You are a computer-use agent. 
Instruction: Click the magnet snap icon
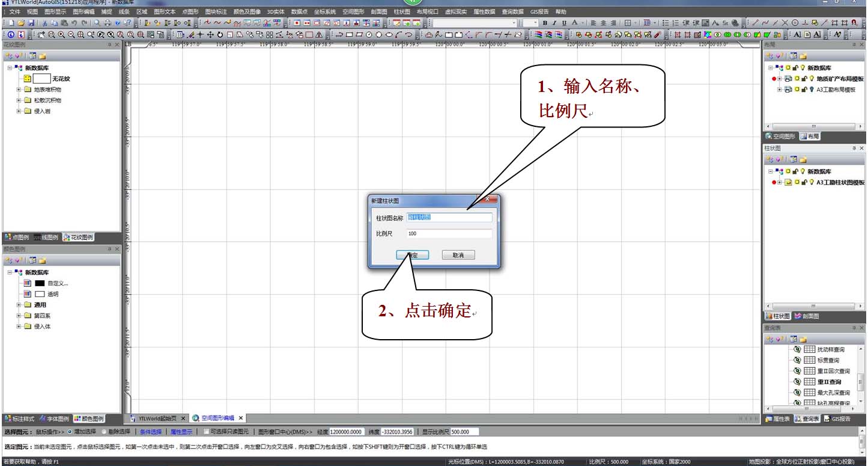coord(854,23)
